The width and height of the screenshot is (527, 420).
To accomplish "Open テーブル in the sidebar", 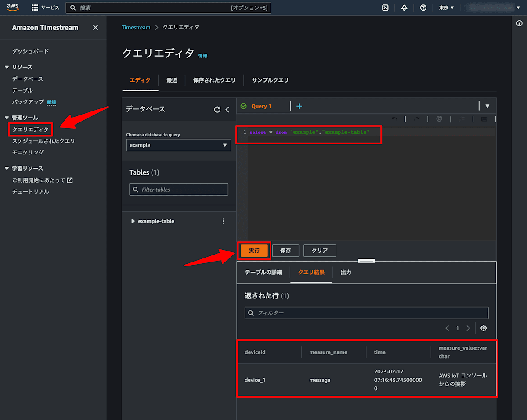I will [x=22, y=90].
